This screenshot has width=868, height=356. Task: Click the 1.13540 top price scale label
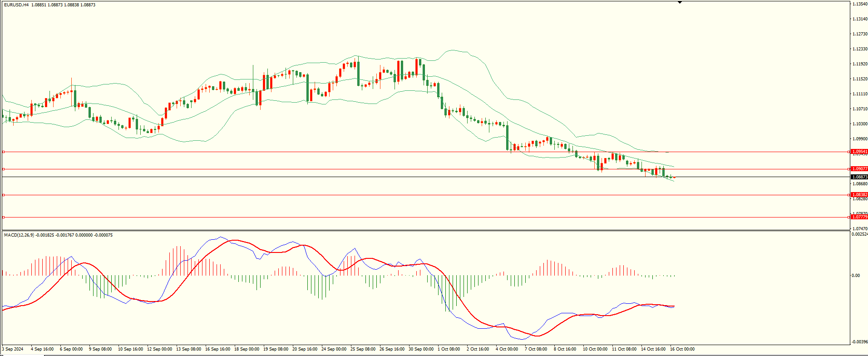coord(860,4)
